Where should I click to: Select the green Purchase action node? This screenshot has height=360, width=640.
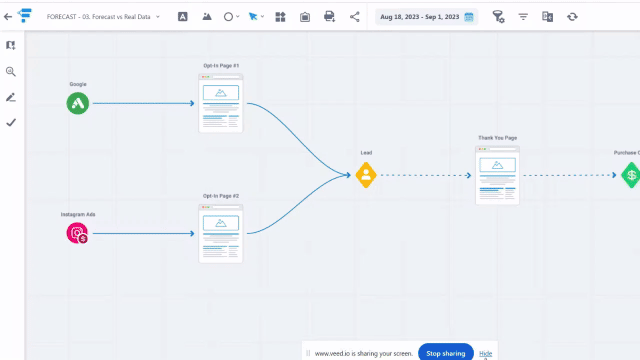point(631,175)
